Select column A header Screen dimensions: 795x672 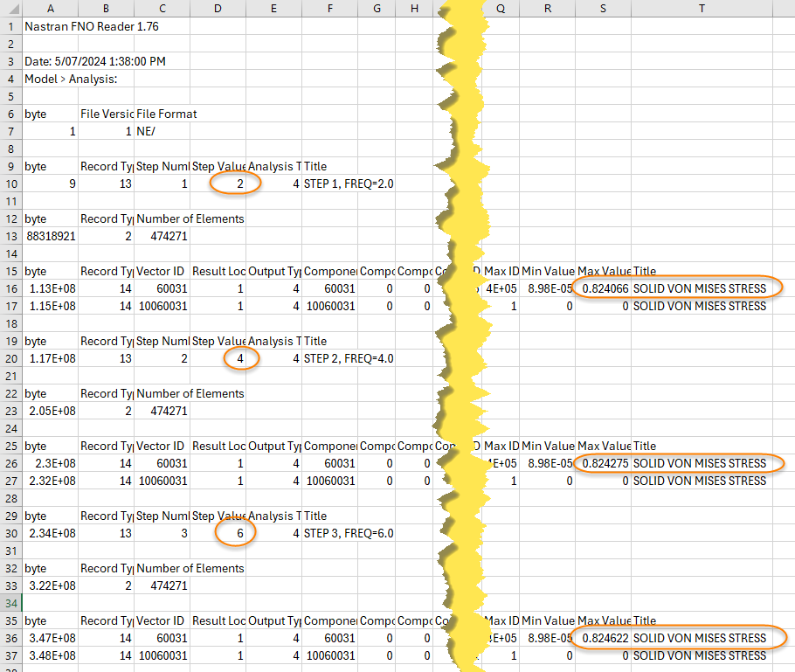coord(50,8)
